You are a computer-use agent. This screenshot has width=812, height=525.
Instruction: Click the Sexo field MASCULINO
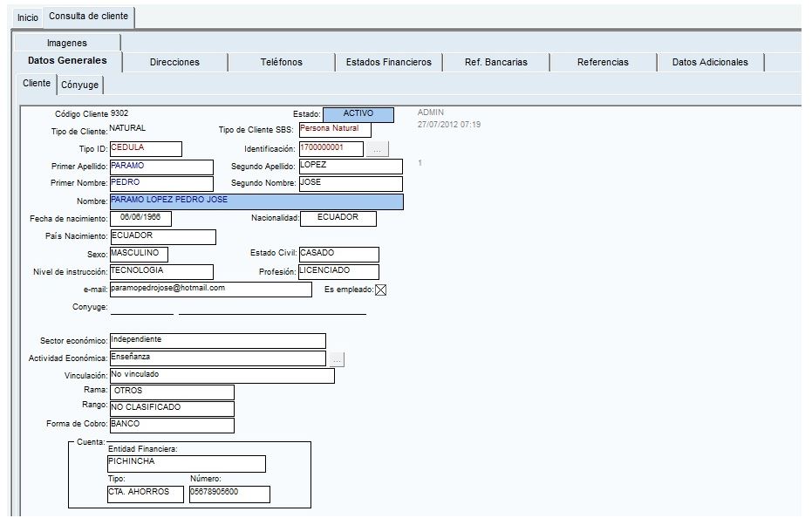tap(140, 255)
